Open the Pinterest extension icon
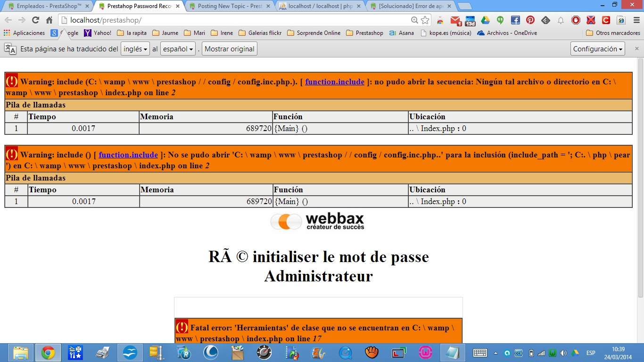This screenshot has height=362, width=644. coord(530,20)
